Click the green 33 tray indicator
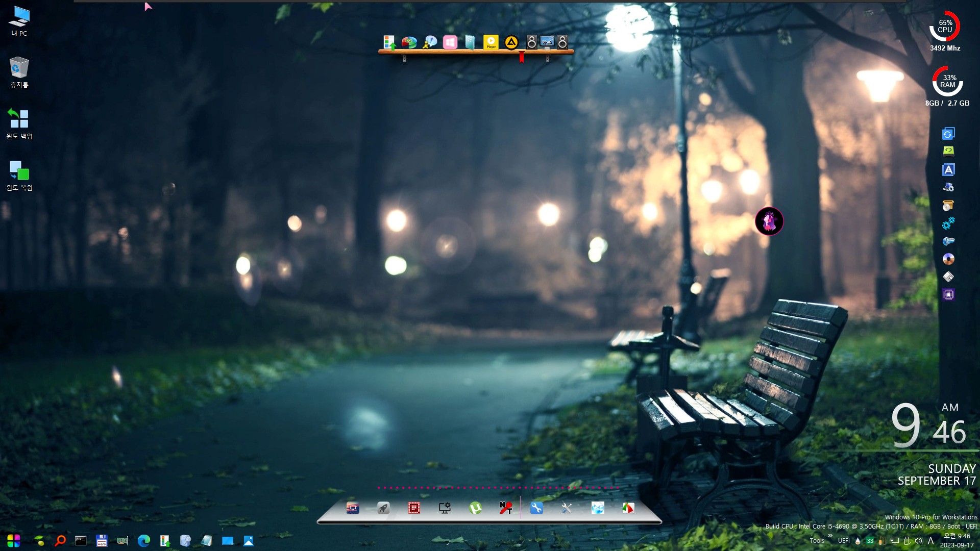This screenshot has width=980, height=551. click(870, 541)
